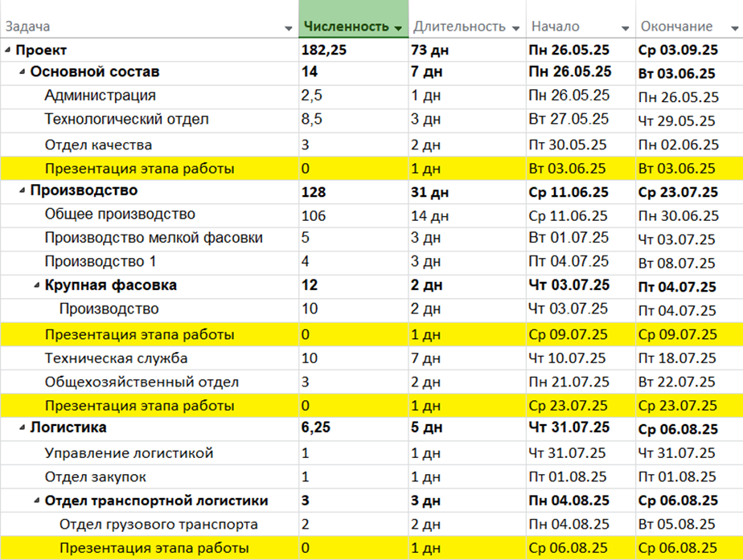The width and height of the screenshot is (743, 560).
Task: Open the Длительность column filter dropdown
Action: point(515,28)
